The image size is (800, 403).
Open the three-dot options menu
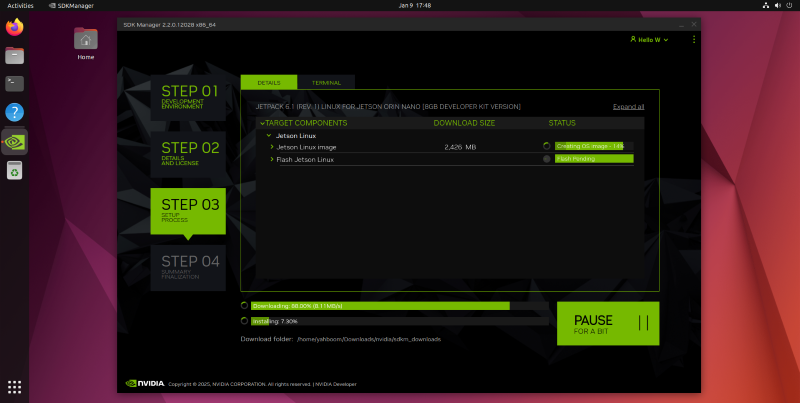pyautogui.click(x=694, y=40)
